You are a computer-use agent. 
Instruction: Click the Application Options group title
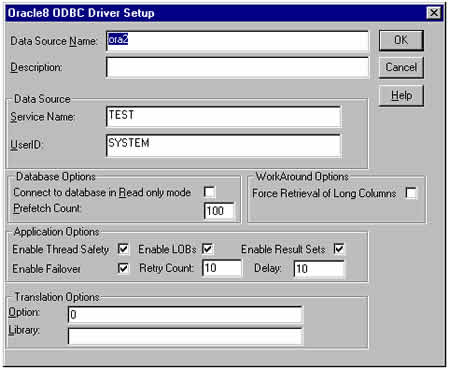pyautogui.click(x=56, y=232)
